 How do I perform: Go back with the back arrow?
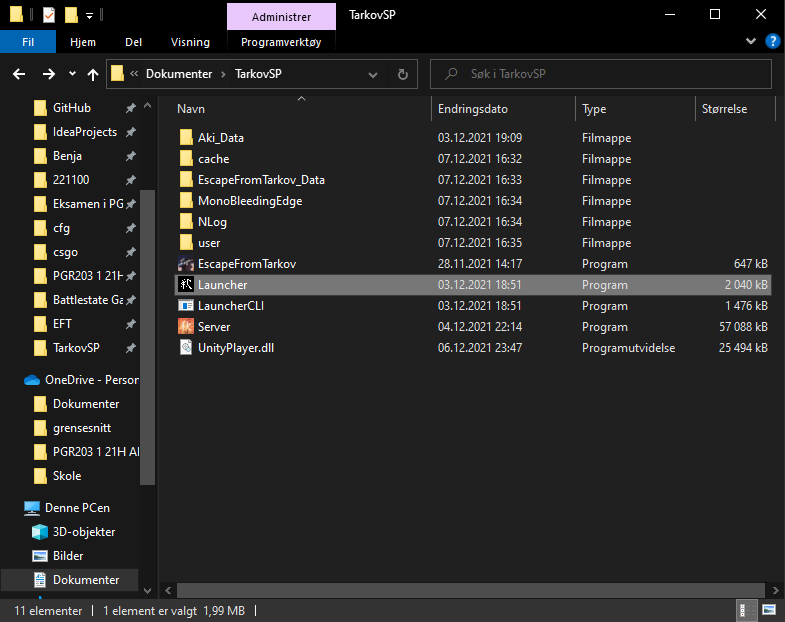pyautogui.click(x=19, y=74)
